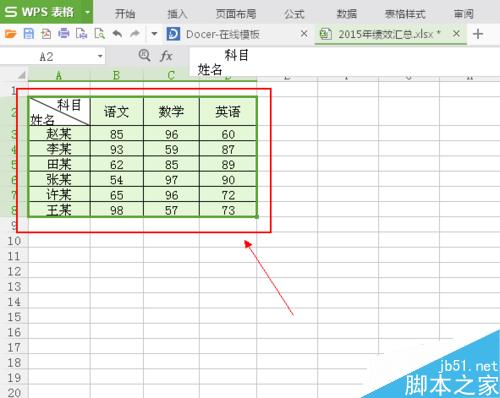Click 田某's 英语 score 89
The height and width of the screenshot is (398, 500).
pos(228,164)
